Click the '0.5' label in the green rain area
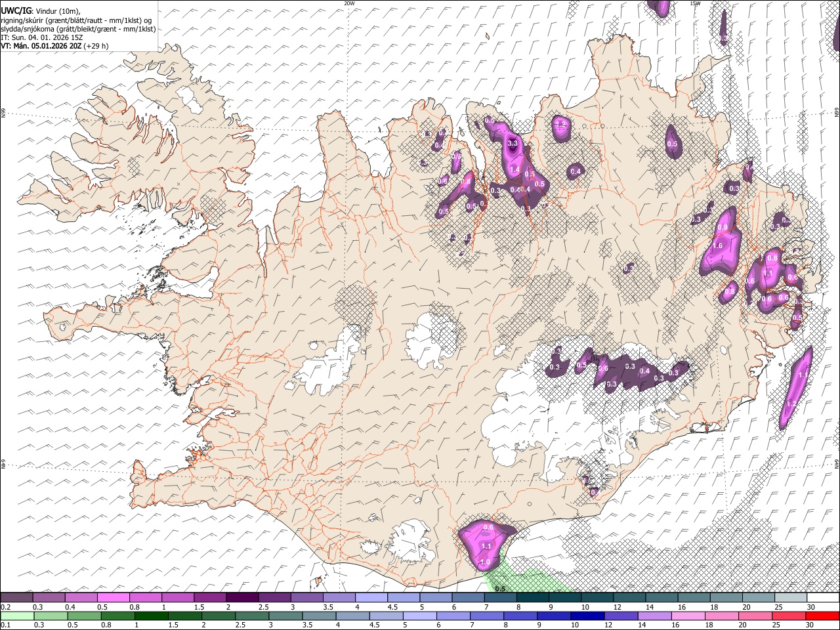 point(499,589)
